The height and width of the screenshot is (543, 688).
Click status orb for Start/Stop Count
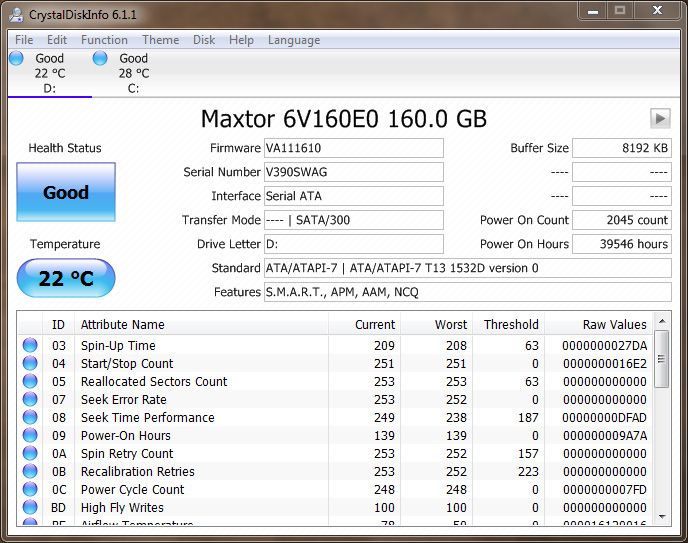30,363
